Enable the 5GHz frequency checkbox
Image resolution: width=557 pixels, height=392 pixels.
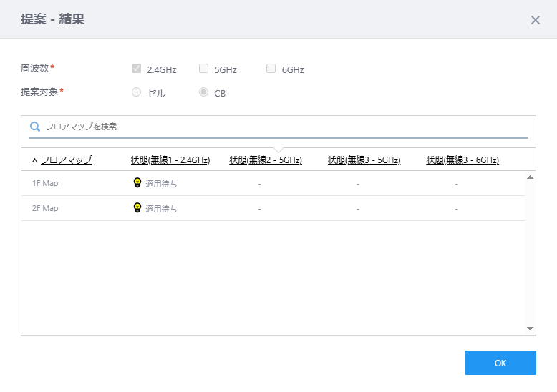click(203, 68)
